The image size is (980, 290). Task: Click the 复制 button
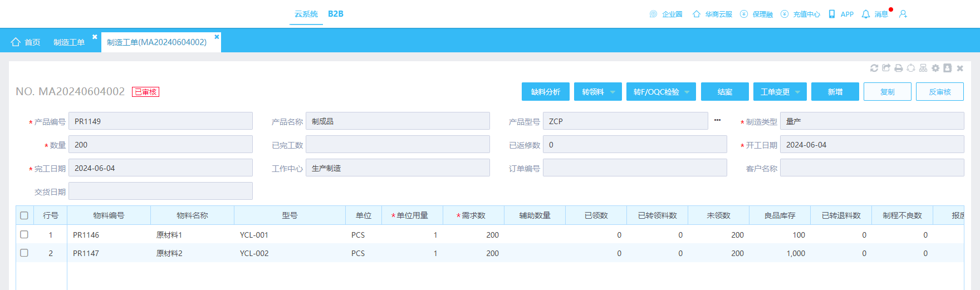(888, 92)
